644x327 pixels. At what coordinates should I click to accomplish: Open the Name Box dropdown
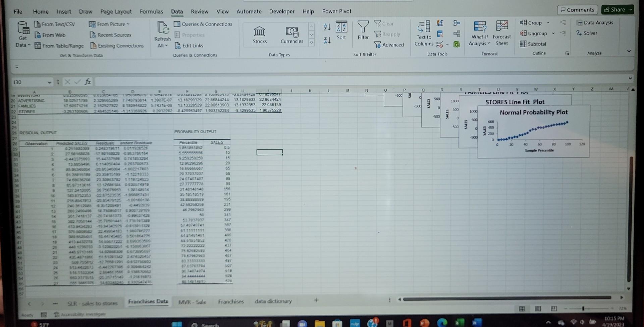[50, 82]
